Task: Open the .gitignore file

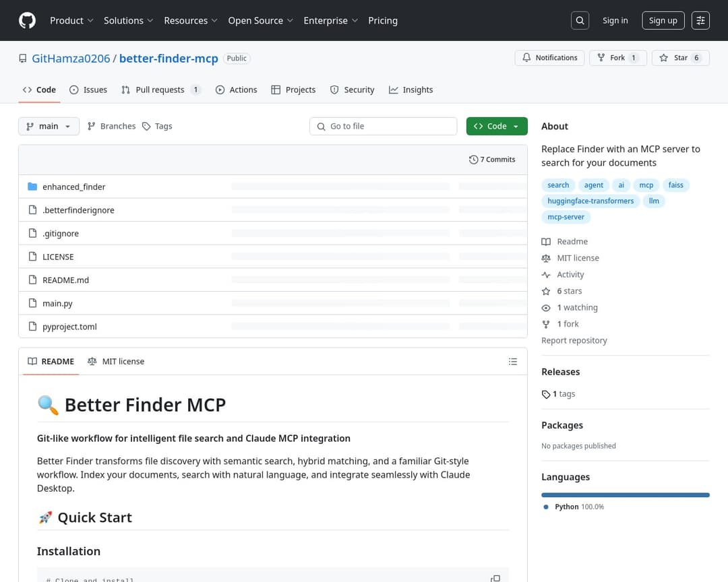Action: coord(61,234)
